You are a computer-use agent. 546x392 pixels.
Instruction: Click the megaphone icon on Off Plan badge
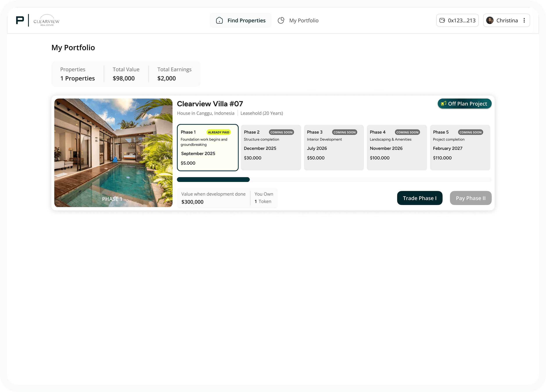(444, 104)
